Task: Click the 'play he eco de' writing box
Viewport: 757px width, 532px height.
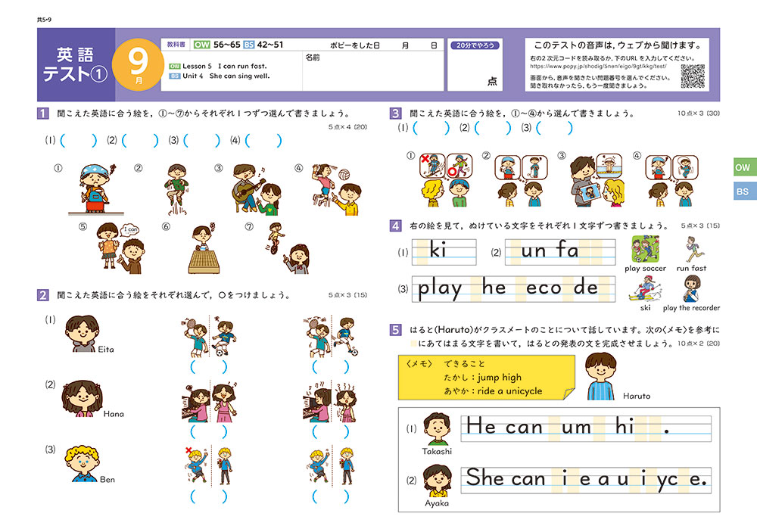Action: click(514, 288)
